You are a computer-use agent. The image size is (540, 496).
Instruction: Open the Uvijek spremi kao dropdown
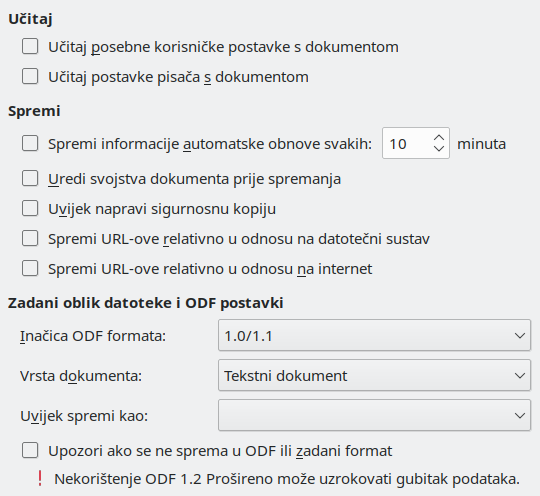coord(374,415)
